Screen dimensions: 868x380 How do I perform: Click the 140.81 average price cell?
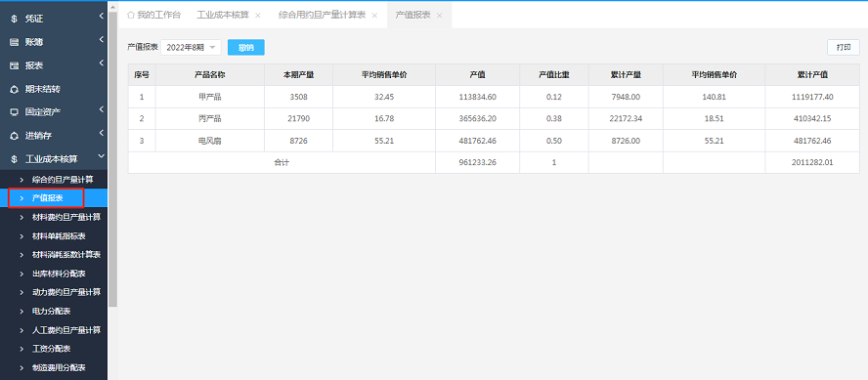coord(715,97)
